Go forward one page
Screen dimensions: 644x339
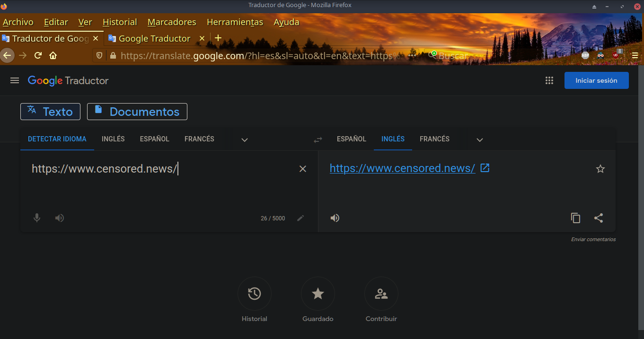23,55
